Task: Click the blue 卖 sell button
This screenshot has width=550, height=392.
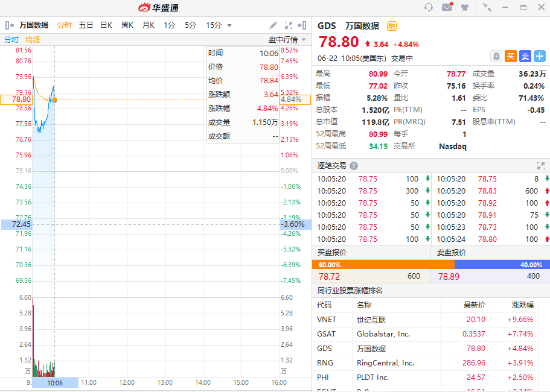Action: click(x=525, y=56)
